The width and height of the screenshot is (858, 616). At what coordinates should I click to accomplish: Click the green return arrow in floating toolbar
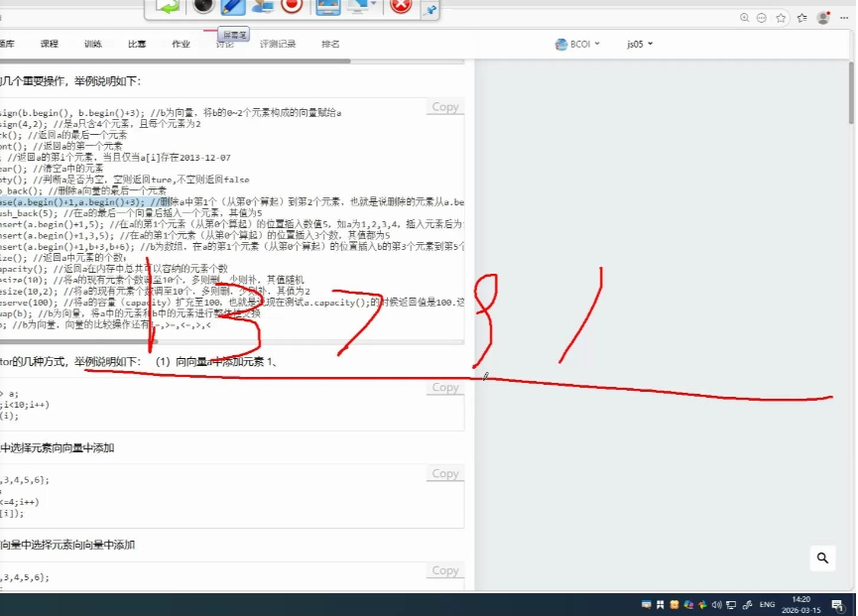coord(169,6)
